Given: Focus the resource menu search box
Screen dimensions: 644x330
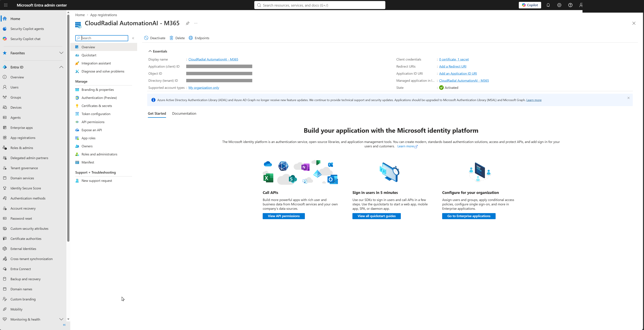Looking at the screenshot, I should [102, 38].
